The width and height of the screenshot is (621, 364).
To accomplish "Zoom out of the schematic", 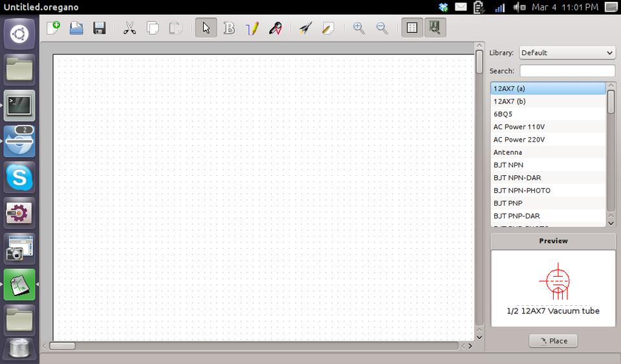I will point(382,28).
